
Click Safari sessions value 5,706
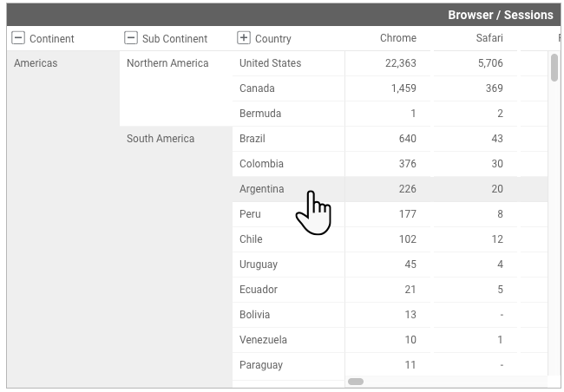pos(489,63)
